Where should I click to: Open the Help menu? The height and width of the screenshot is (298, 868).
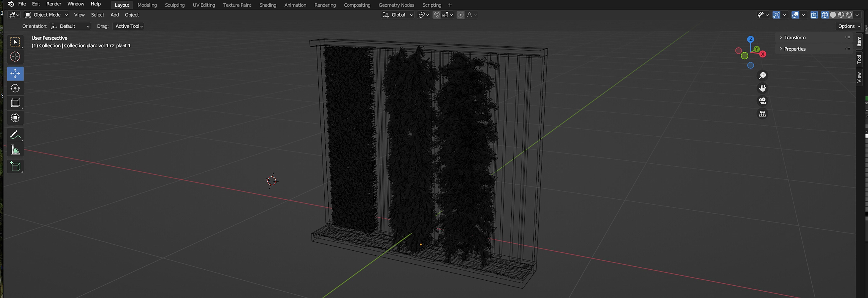tap(95, 4)
